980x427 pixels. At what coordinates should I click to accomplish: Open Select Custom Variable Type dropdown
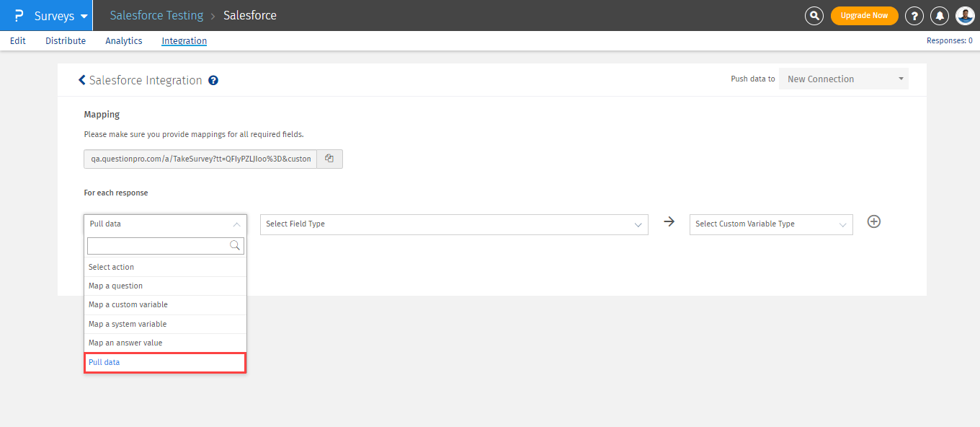click(771, 224)
